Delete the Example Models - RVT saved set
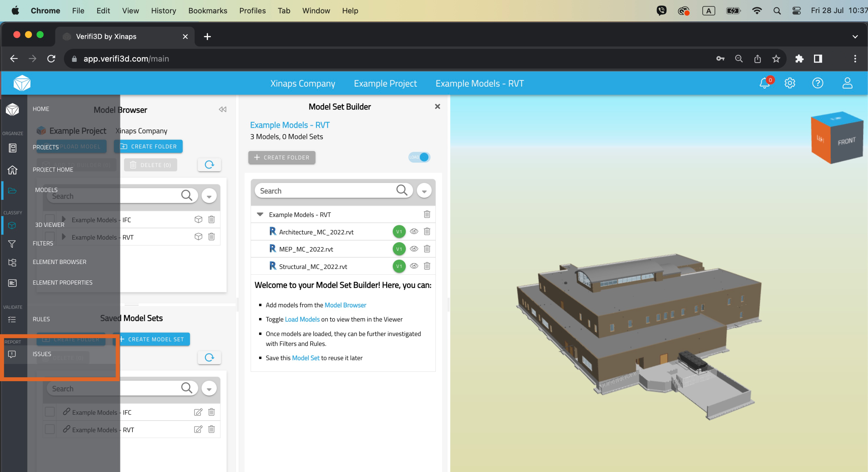The image size is (868, 472). pos(211,430)
